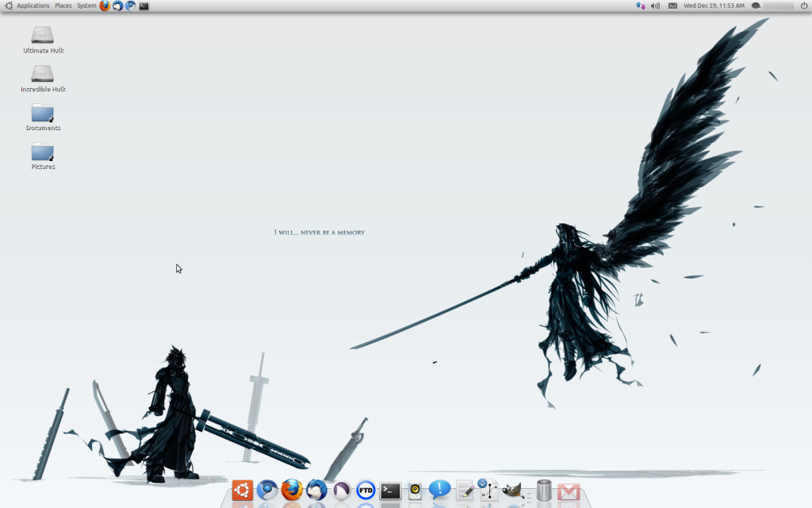This screenshot has width=812, height=508.
Task: Open the network connection indicator
Action: point(641,6)
